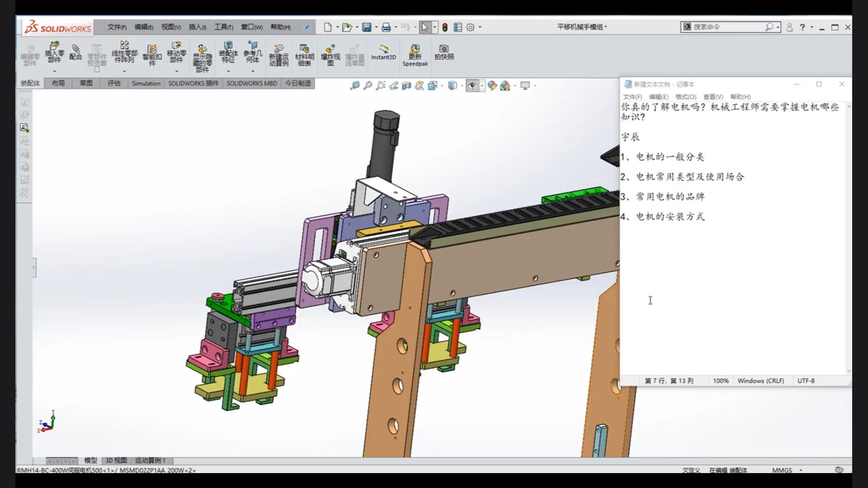Image resolution: width=868 pixels, height=488 pixels.
Task: Open Bill of Materials tool
Action: point(304,55)
